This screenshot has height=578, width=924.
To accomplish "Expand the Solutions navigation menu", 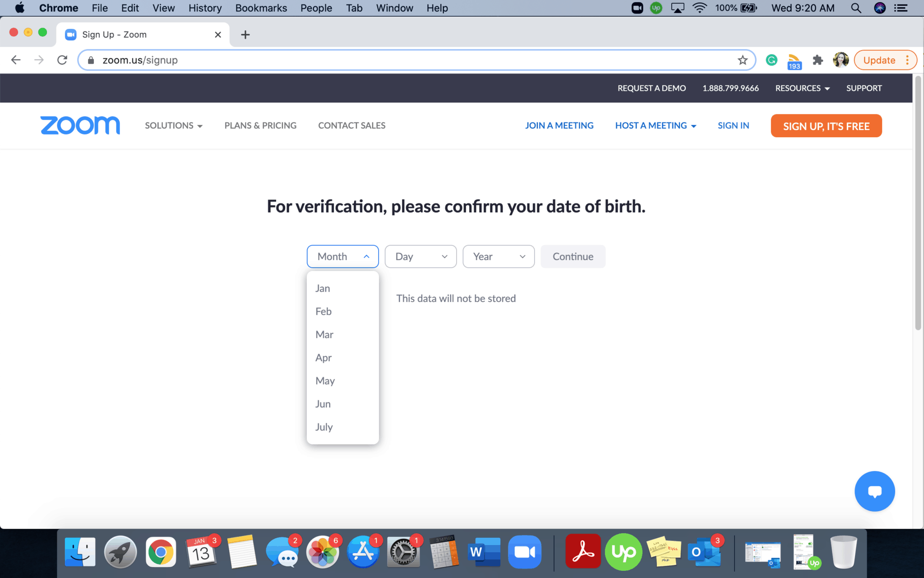I will coord(174,126).
